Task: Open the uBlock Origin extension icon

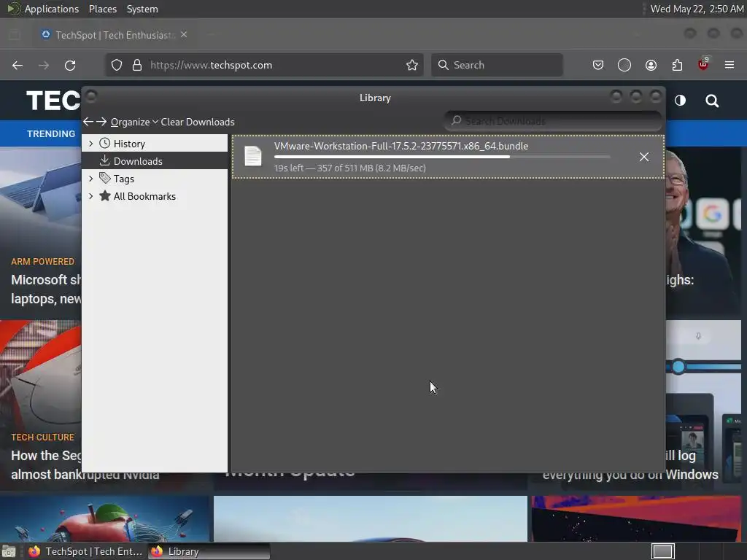Action: pos(703,64)
